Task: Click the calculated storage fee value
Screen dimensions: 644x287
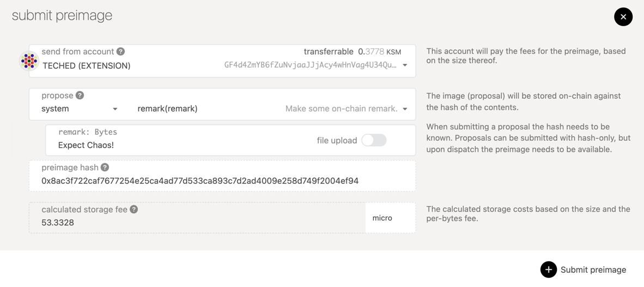Action: [x=58, y=223]
